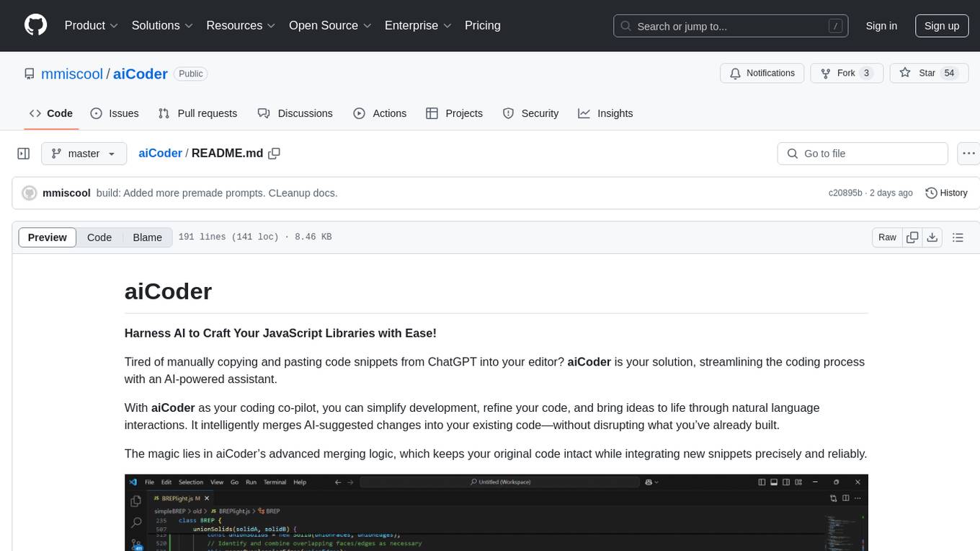Click the GitHub logo icon

35,25
